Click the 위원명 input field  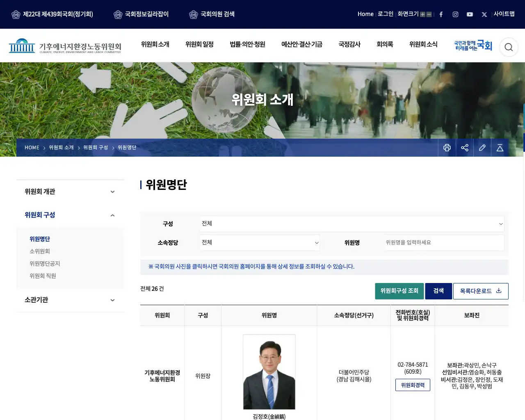pos(443,243)
